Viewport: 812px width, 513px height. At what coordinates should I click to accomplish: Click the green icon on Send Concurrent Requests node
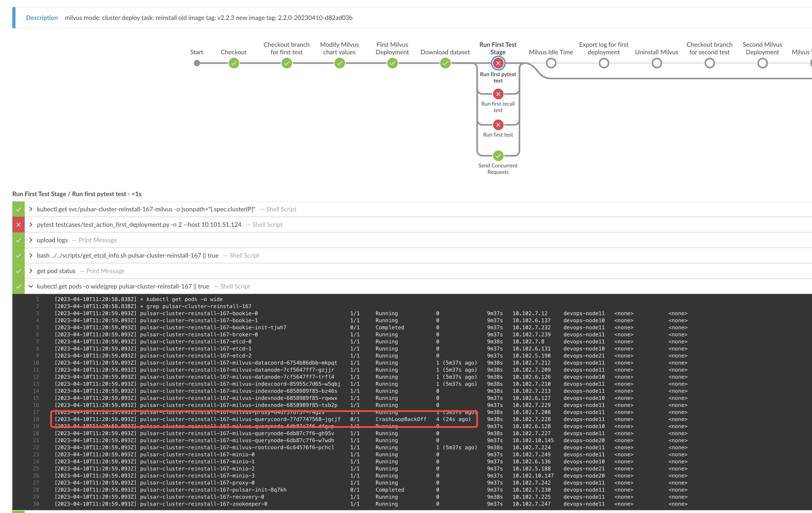click(x=498, y=156)
